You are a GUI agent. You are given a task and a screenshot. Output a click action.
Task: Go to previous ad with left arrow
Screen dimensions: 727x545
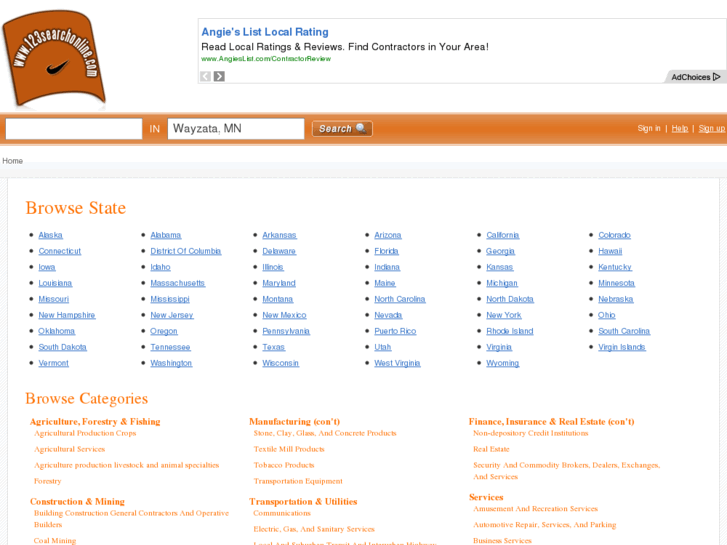(x=205, y=76)
